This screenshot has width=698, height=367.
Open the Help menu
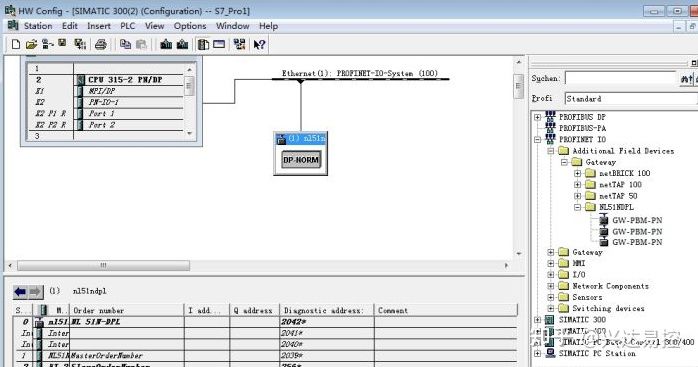(268, 26)
